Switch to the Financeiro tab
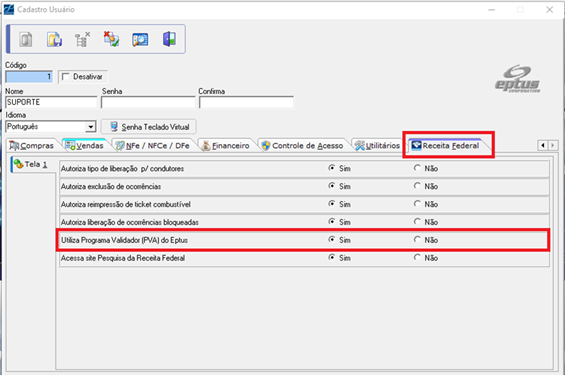 tap(226, 146)
